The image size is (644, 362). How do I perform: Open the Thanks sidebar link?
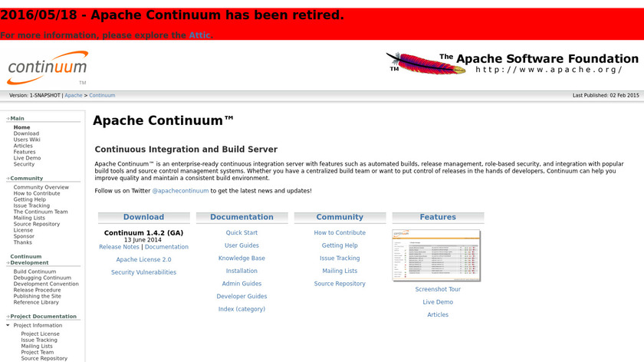pyautogui.click(x=22, y=243)
